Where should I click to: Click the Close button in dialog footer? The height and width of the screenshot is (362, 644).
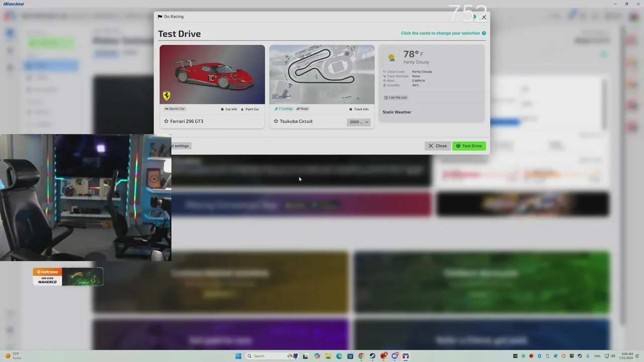(437, 146)
